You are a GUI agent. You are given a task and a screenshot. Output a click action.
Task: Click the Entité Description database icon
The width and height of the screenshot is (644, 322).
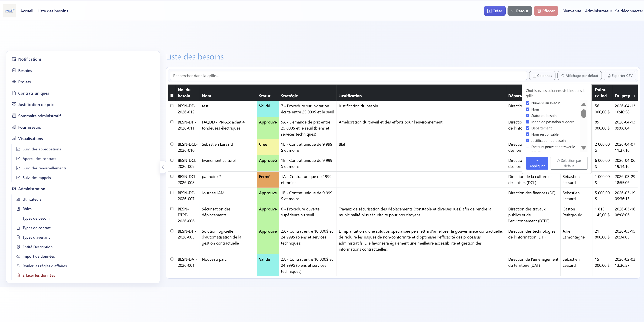pyautogui.click(x=18, y=247)
